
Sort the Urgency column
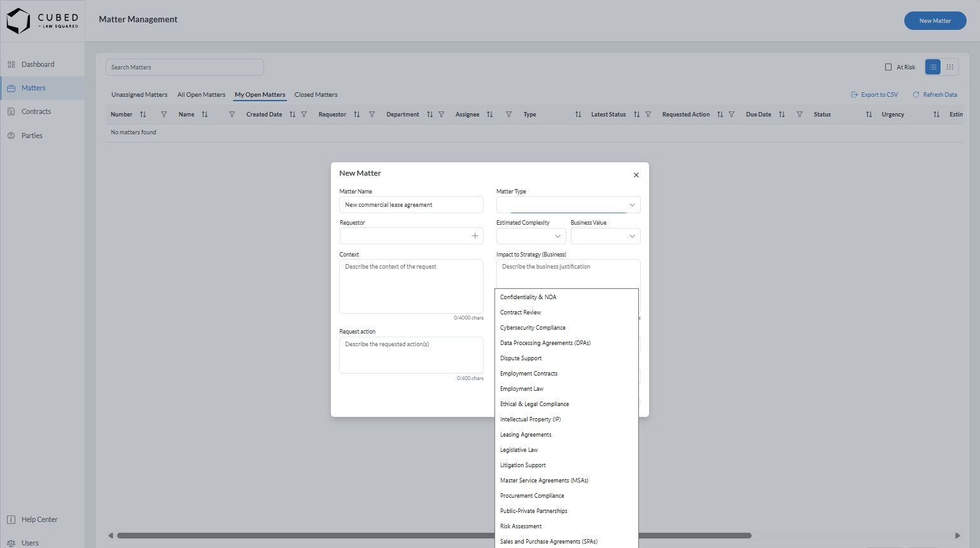[937, 115]
